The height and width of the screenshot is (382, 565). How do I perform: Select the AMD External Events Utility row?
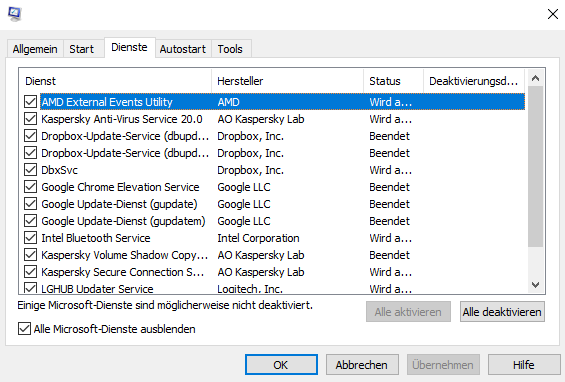tap(282, 102)
